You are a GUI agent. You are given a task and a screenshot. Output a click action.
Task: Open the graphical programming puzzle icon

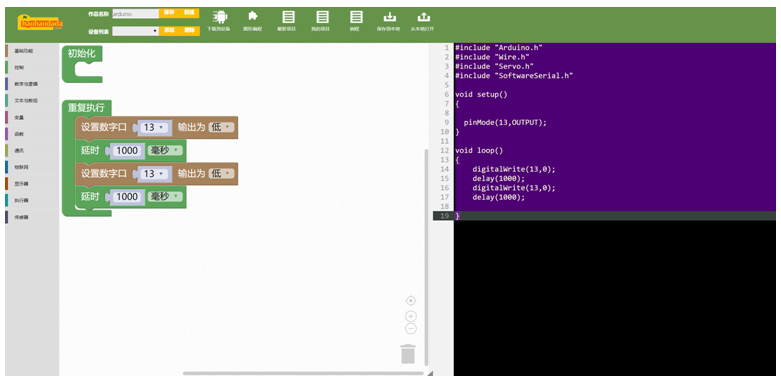coord(253,16)
